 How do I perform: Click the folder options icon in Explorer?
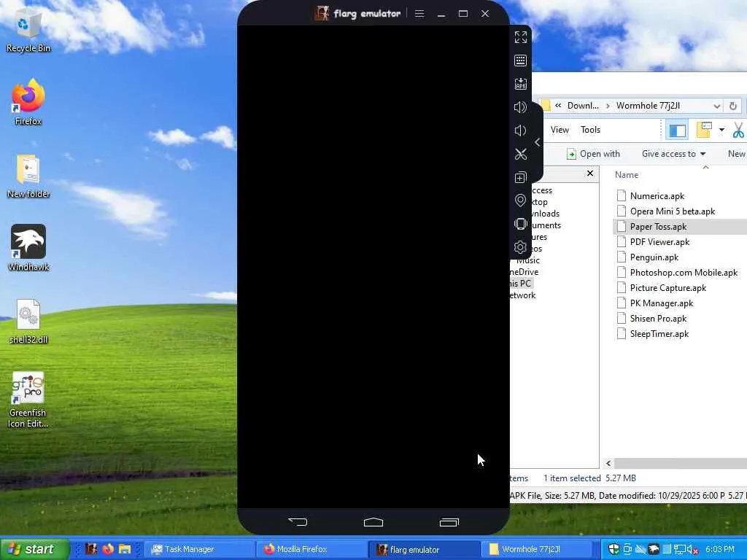coord(704,130)
